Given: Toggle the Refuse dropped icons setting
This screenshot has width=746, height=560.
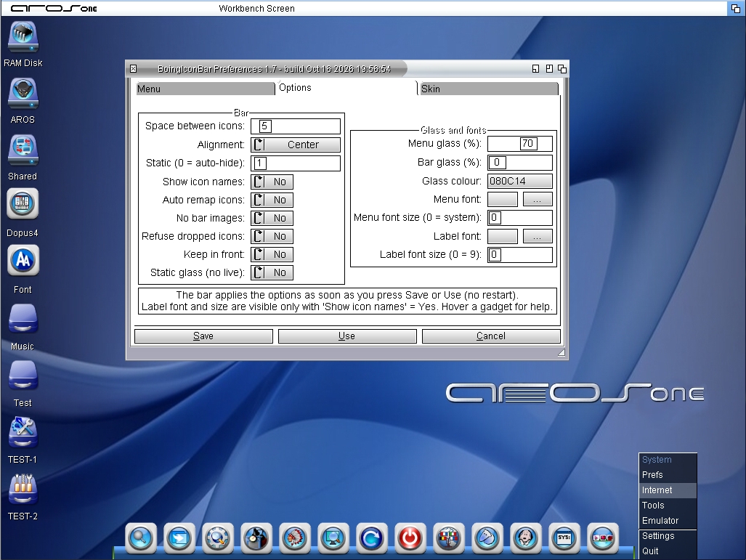Looking at the screenshot, I should tap(272, 236).
